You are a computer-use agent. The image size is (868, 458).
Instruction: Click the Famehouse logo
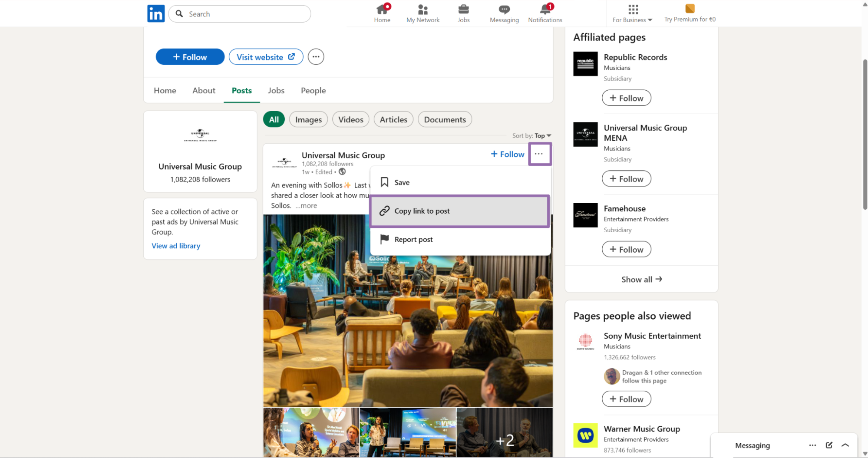point(585,215)
